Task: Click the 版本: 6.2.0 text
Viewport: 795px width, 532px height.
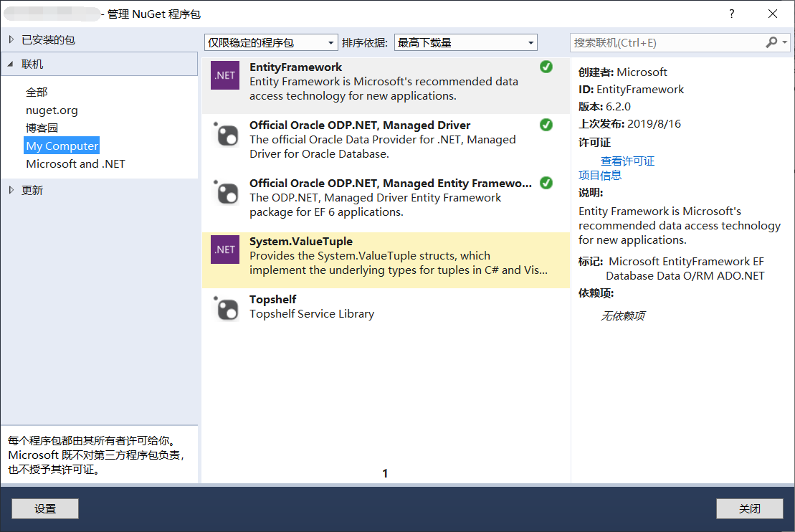Action: (x=604, y=107)
